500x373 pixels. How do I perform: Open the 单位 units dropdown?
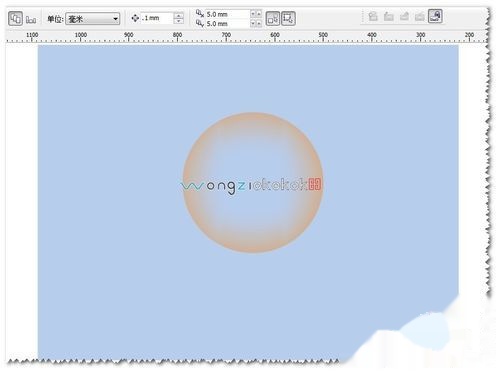[93, 19]
